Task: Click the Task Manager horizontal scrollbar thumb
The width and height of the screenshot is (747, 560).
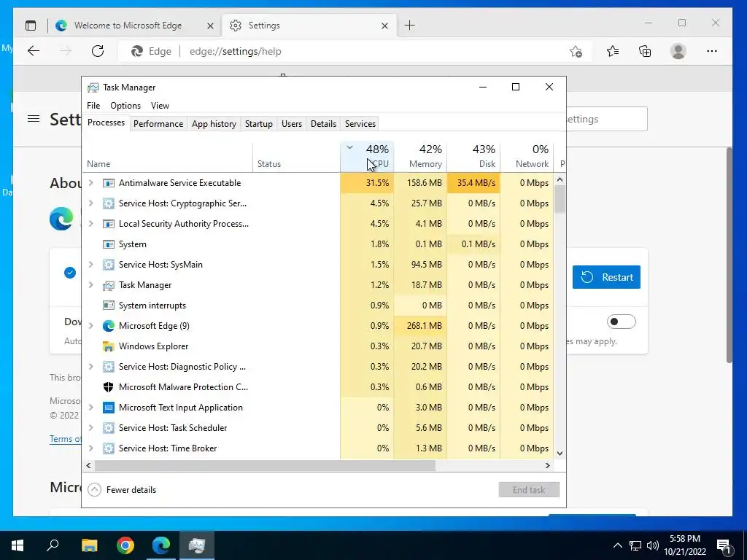Action: point(266,466)
